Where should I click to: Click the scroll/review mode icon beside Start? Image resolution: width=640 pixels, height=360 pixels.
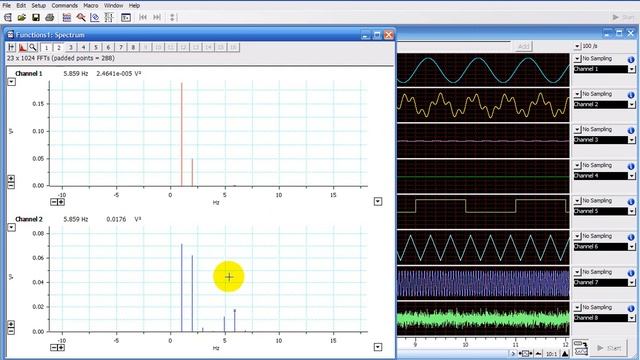(580, 348)
